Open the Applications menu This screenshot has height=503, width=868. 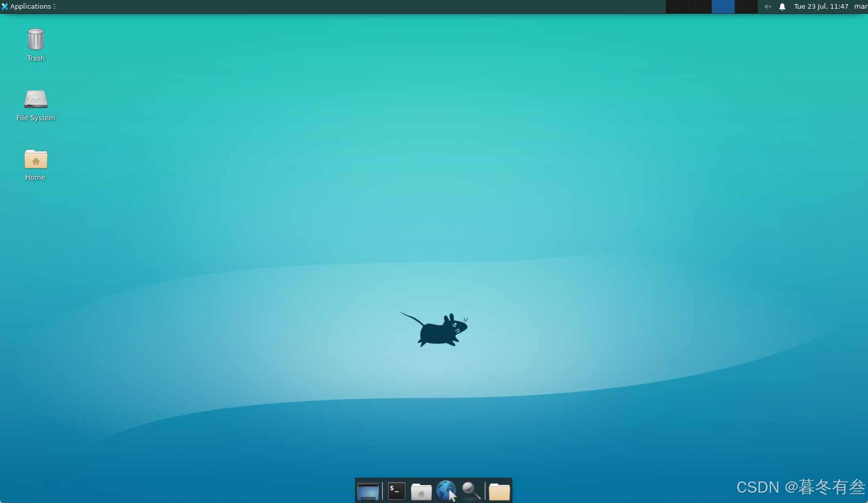pos(28,6)
